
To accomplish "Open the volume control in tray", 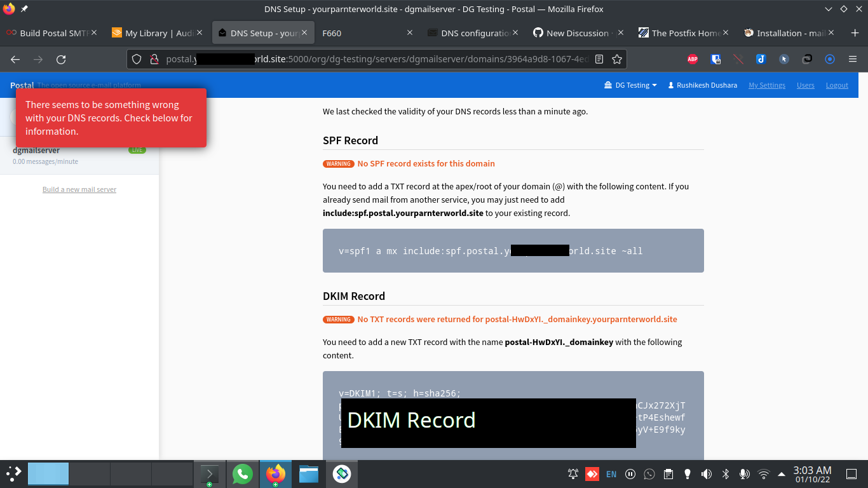I will [706, 474].
